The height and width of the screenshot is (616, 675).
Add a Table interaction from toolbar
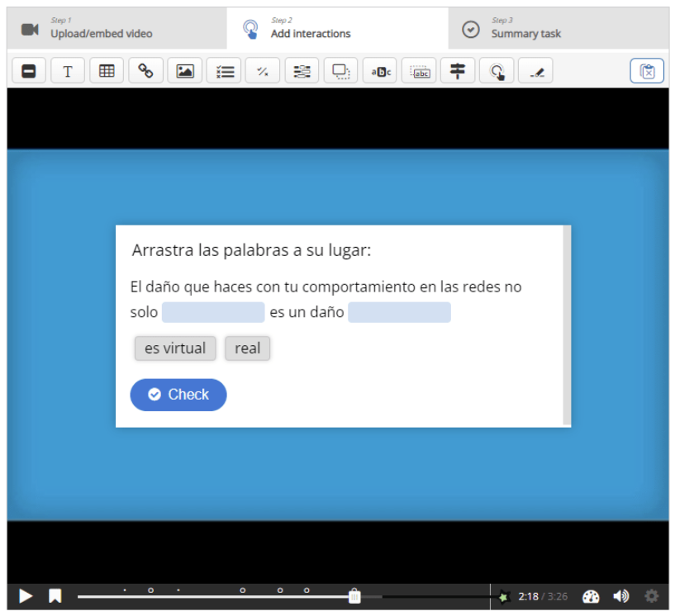click(107, 70)
